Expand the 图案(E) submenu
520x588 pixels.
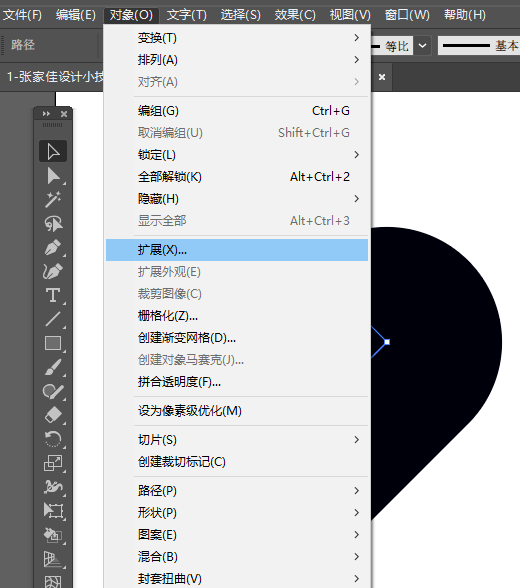[237, 535]
